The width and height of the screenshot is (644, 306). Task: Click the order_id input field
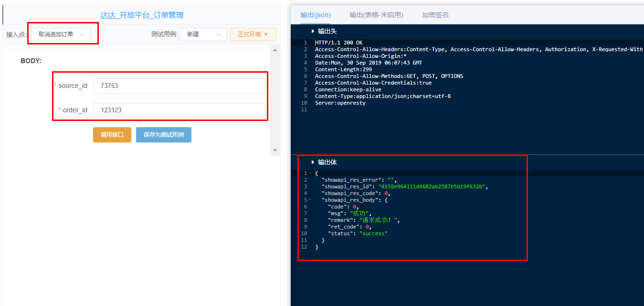179,110
